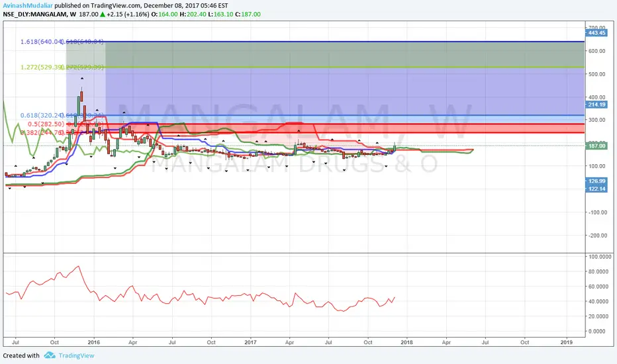Click the H:202.40 high value
The height and width of the screenshot is (364, 617).
[193, 15]
